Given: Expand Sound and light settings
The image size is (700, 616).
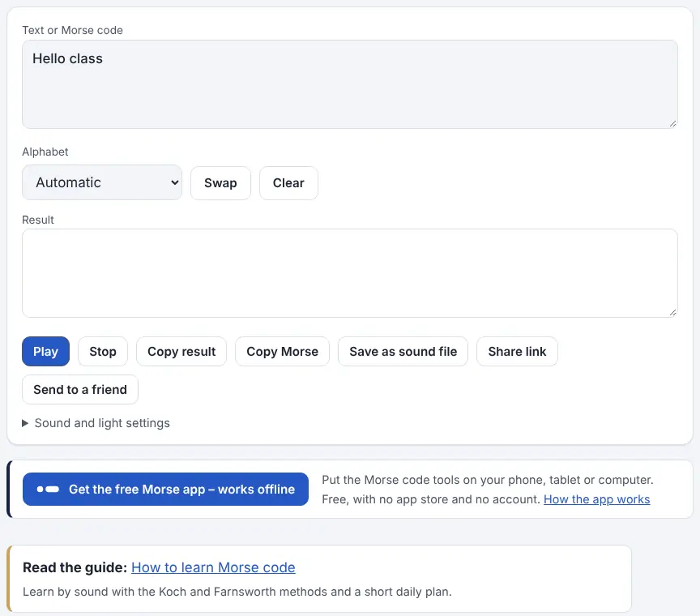Looking at the screenshot, I should pyautogui.click(x=96, y=423).
